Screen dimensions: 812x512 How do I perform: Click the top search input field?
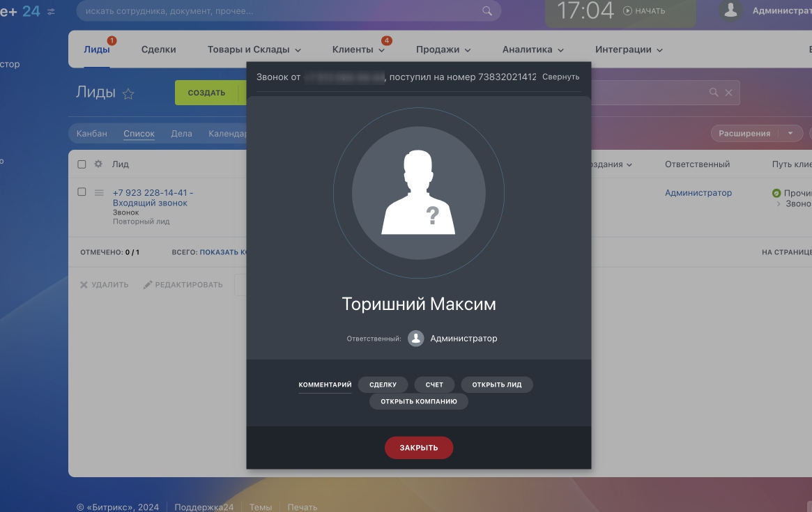click(x=279, y=11)
